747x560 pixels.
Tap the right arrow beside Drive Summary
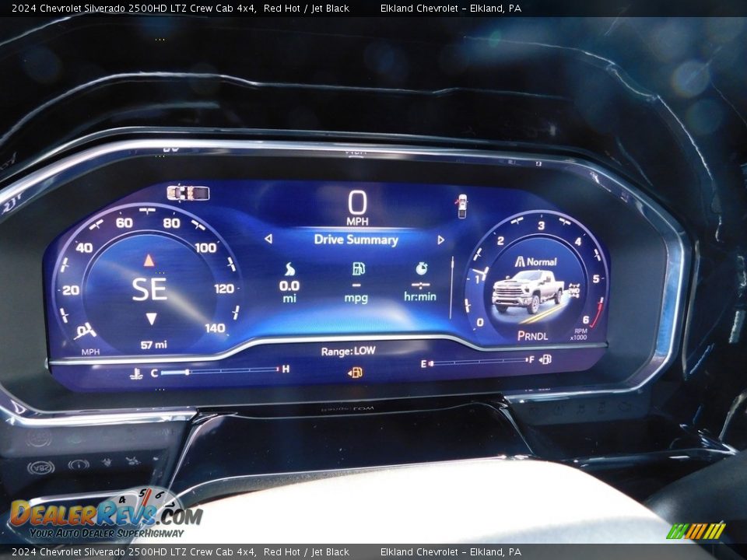pos(440,240)
